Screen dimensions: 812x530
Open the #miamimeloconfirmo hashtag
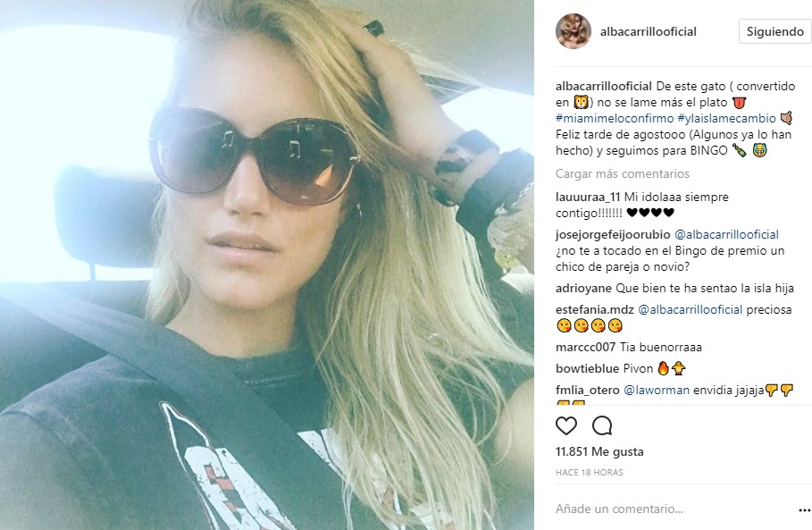[615, 118]
